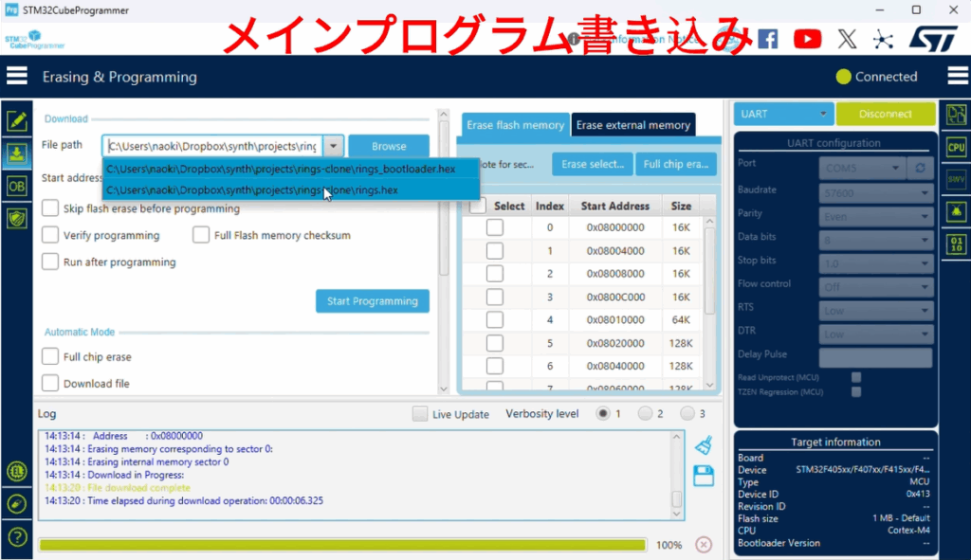This screenshot has width=971, height=560.
Task: Enable Full Flash memory checksum
Action: point(201,235)
